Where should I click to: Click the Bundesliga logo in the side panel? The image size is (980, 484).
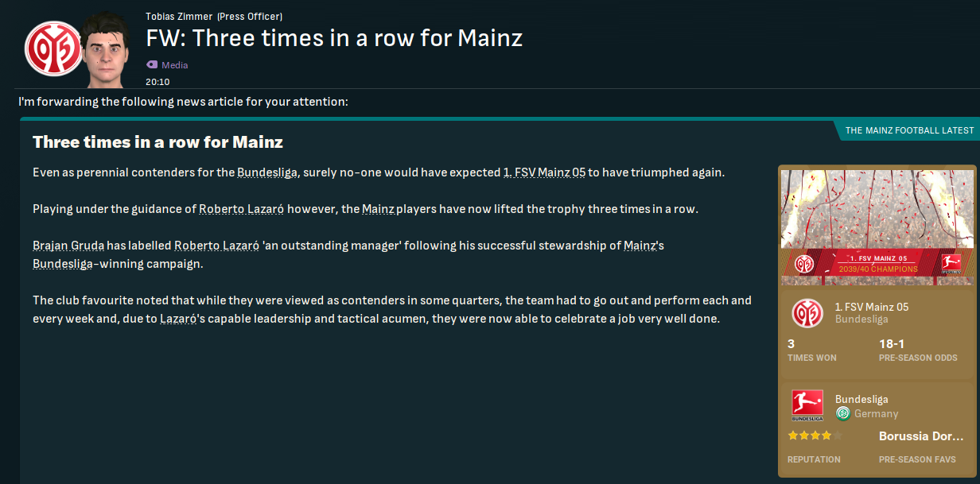click(x=807, y=405)
